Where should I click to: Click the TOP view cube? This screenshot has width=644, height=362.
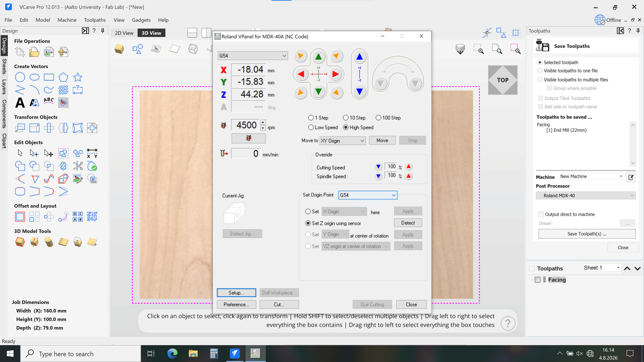point(503,80)
